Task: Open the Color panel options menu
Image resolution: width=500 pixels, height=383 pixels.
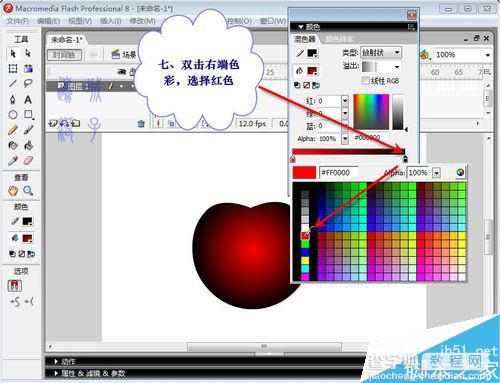Action: (x=411, y=27)
